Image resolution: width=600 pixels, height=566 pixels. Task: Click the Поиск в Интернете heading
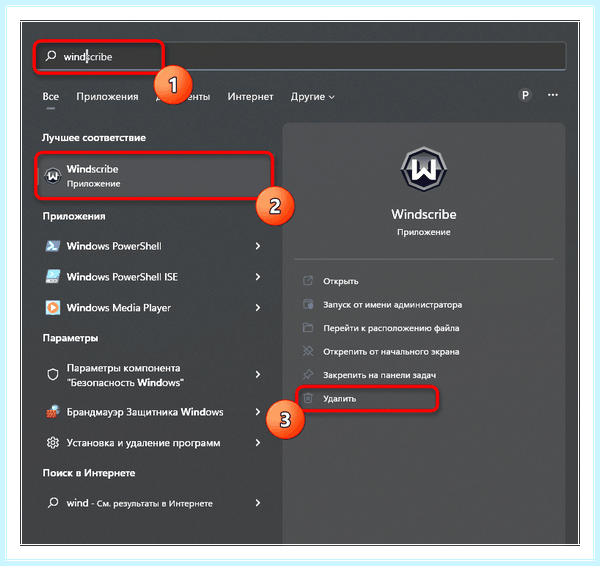click(89, 473)
